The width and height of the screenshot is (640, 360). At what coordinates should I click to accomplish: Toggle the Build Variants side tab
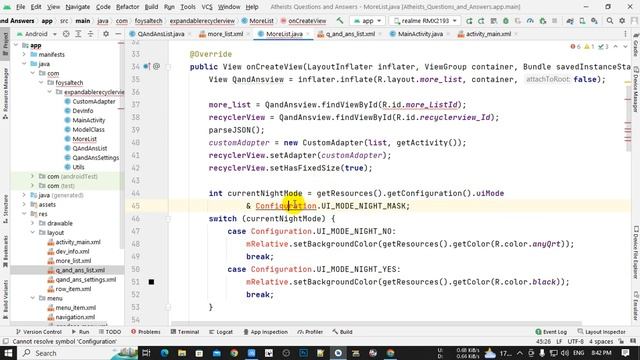(5, 300)
